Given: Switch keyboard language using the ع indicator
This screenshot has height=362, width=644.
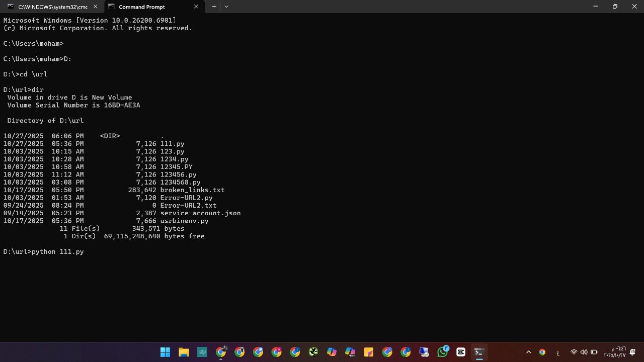Looking at the screenshot, I should pyautogui.click(x=558, y=352).
